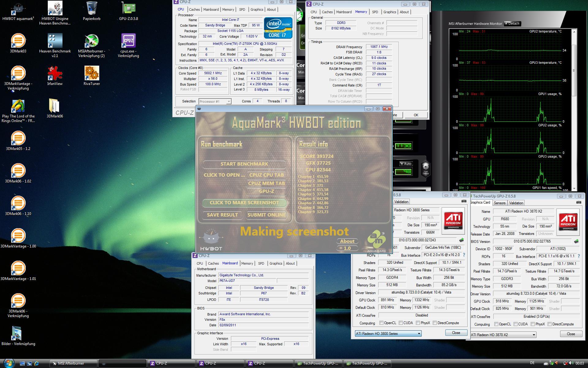
Task: Click the 1130 clock value field in Afterburner
Action: click(x=403, y=146)
